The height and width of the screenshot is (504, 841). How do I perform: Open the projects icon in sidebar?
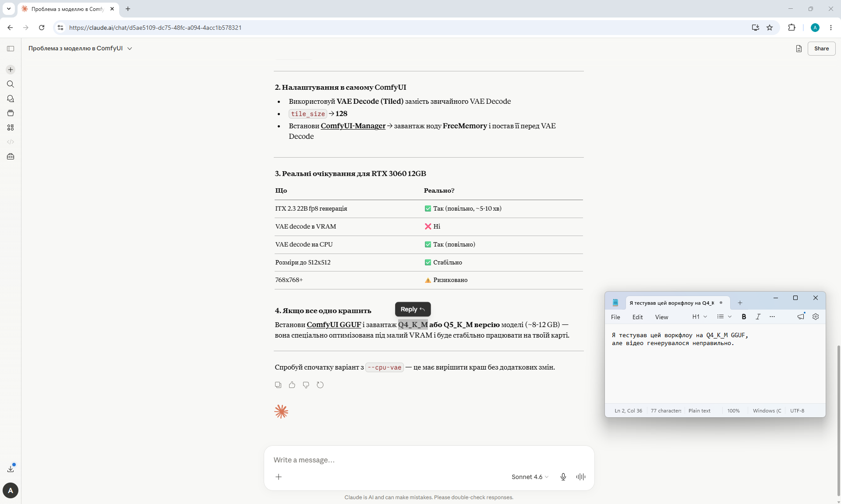click(11, 113)
